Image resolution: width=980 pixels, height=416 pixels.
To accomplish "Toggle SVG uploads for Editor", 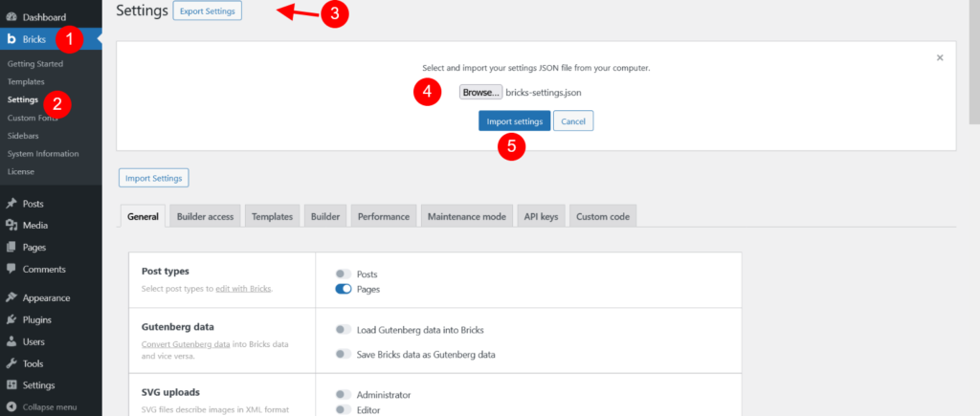I will click(344, 409).
